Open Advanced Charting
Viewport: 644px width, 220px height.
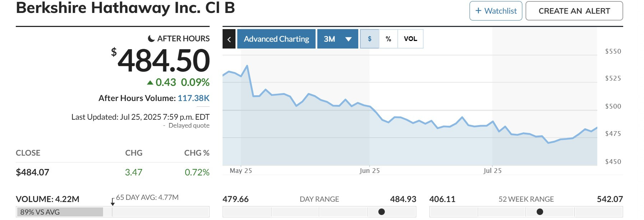pos(276,39)
